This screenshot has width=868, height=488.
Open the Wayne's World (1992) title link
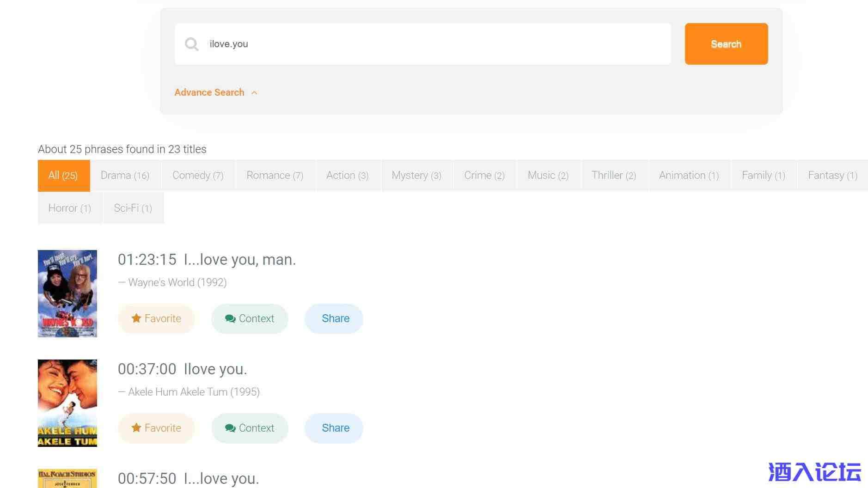pos(177,282)
